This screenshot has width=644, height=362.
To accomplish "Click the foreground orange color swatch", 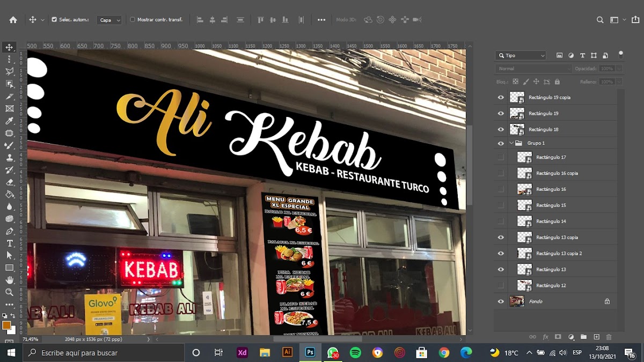I will (6, 325).
